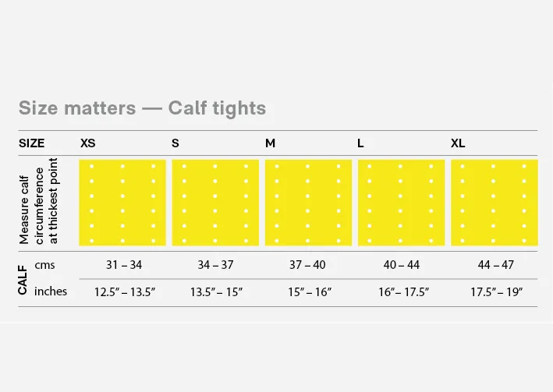Click the S size column header
This screenshot has width=553, height=392.
point(175,143)
